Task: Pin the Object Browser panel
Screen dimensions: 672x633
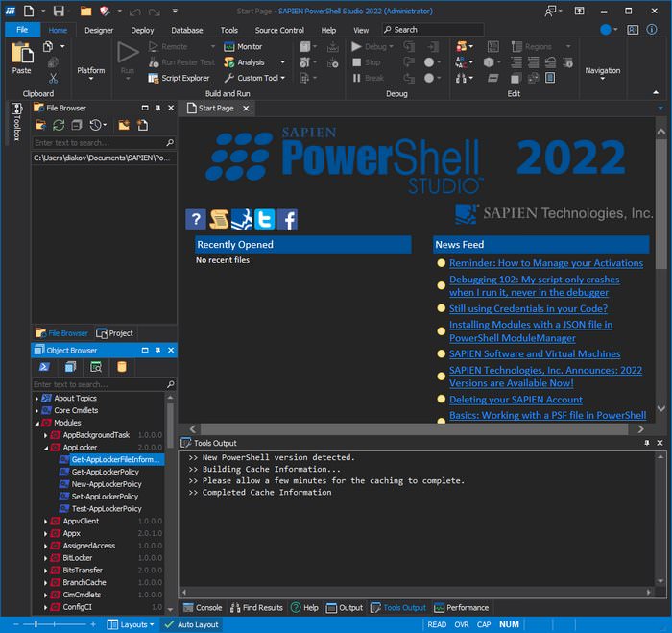Action: click(158, 351)
